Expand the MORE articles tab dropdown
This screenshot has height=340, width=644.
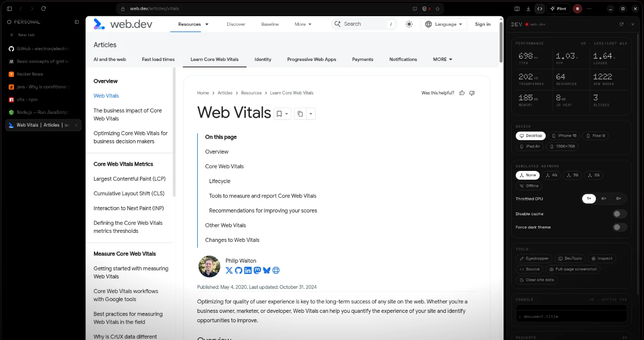[443, 59]
